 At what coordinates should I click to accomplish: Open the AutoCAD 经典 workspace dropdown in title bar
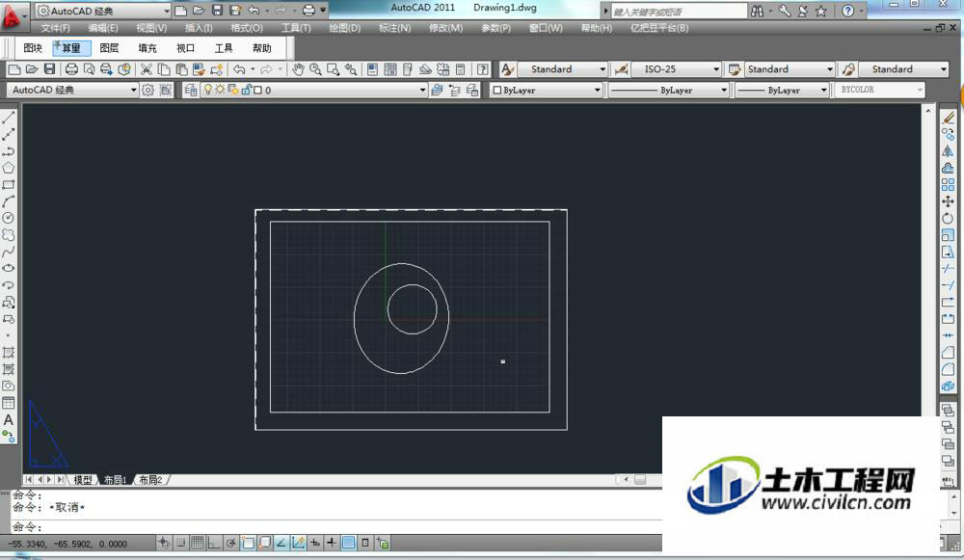pyautogui.click(x=103, y=11)
